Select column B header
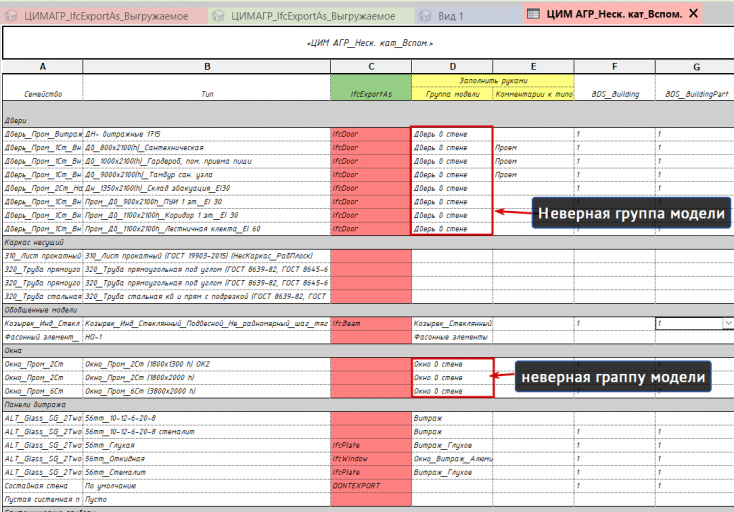Viewport: 734px width, 512px height. (x=207, y=66)
